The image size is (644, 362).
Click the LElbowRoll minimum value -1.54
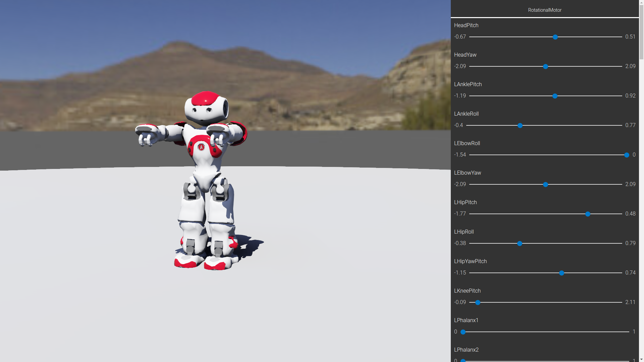tap(460, 155)
